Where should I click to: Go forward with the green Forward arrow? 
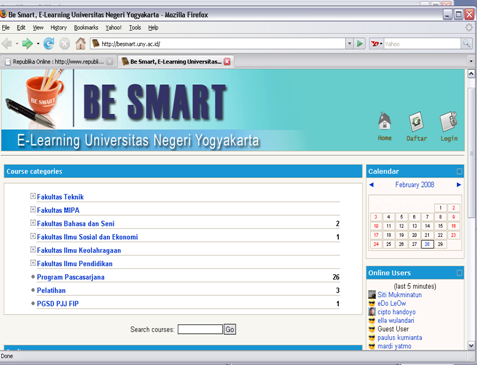(x=27, y=44)
